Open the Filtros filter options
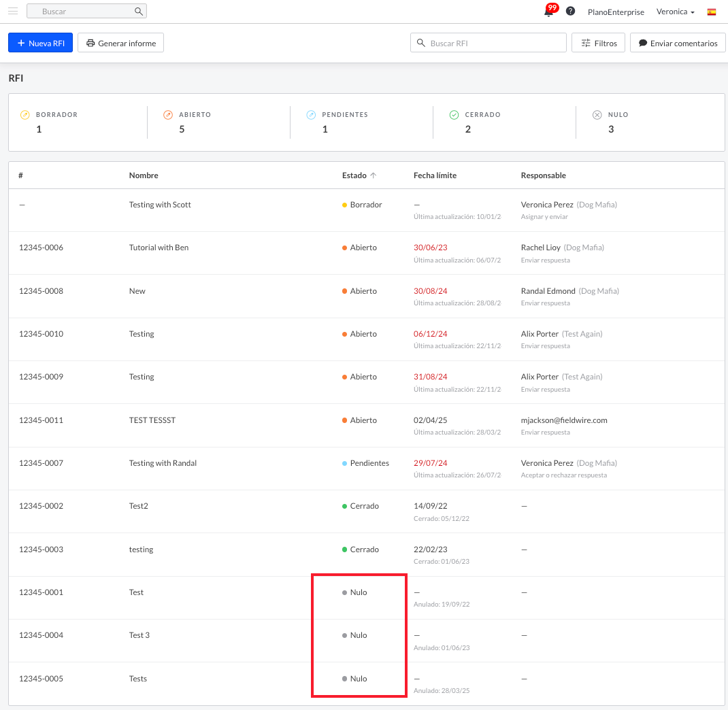Viewport: 728px width, 710px height. [x=598, y=43]
